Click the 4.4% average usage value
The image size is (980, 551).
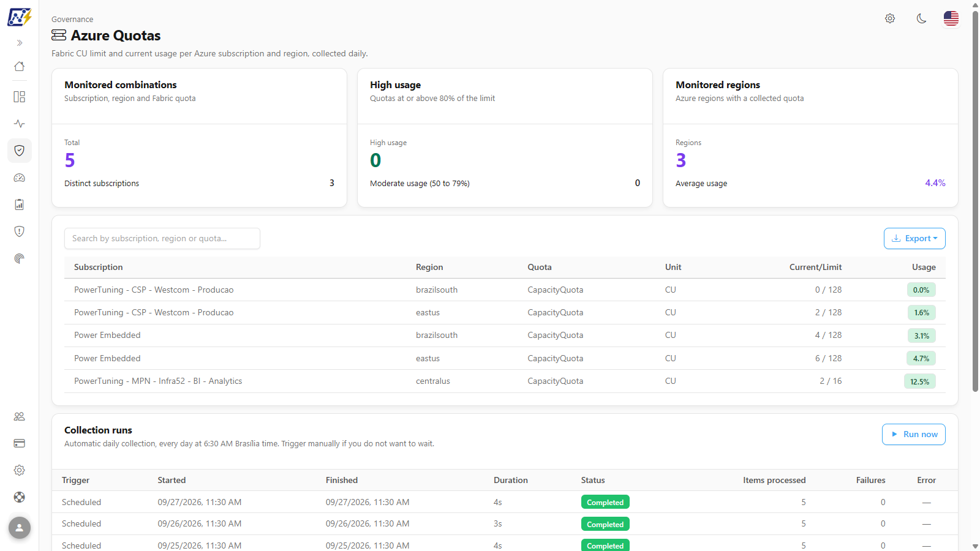[x=935, y=183]
